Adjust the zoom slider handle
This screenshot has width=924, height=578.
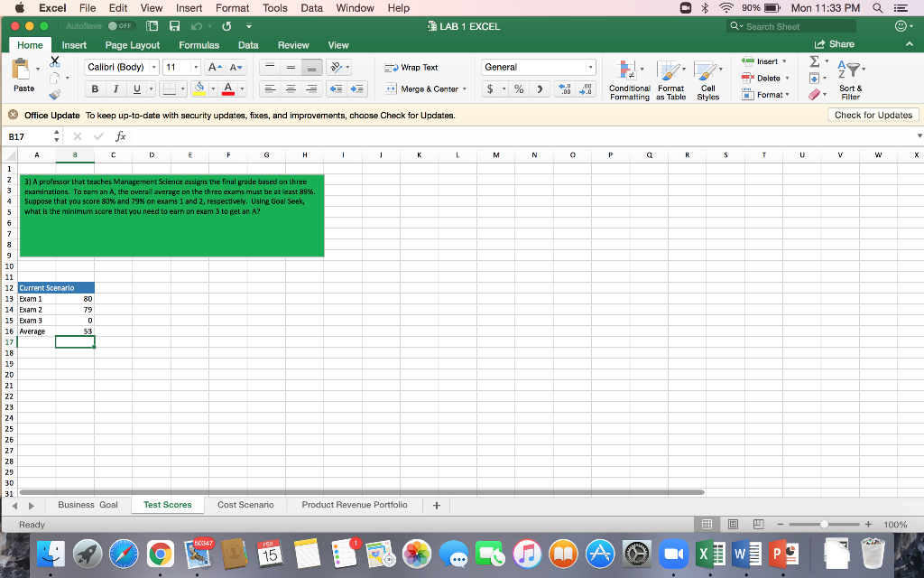tap(824, 525)
